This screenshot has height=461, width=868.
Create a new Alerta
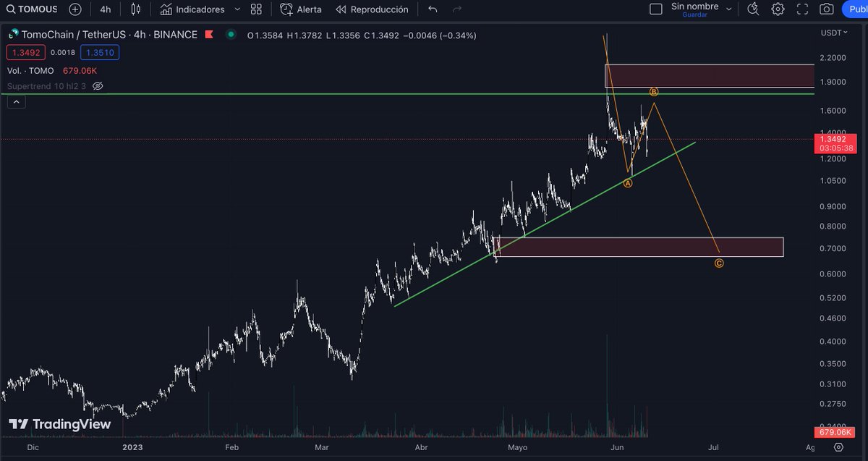301,9
